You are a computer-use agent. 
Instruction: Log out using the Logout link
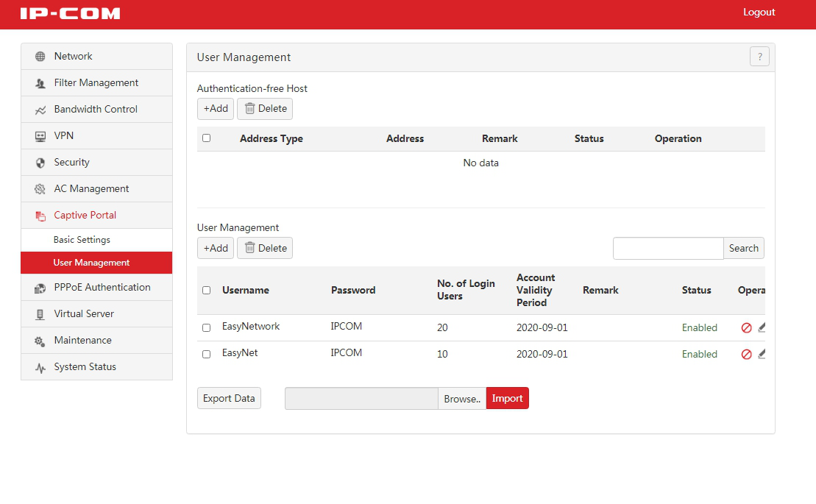point(759,12)
